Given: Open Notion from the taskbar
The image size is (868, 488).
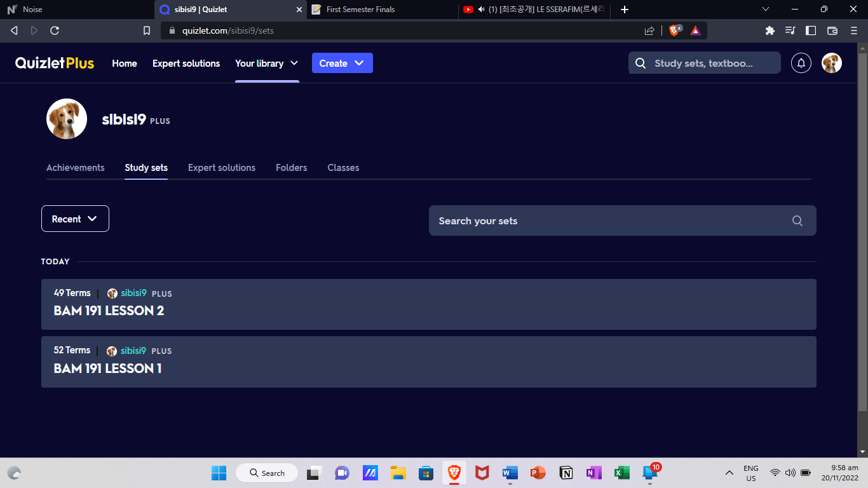Looking at the screenshot, I should (x=566, y=473).
